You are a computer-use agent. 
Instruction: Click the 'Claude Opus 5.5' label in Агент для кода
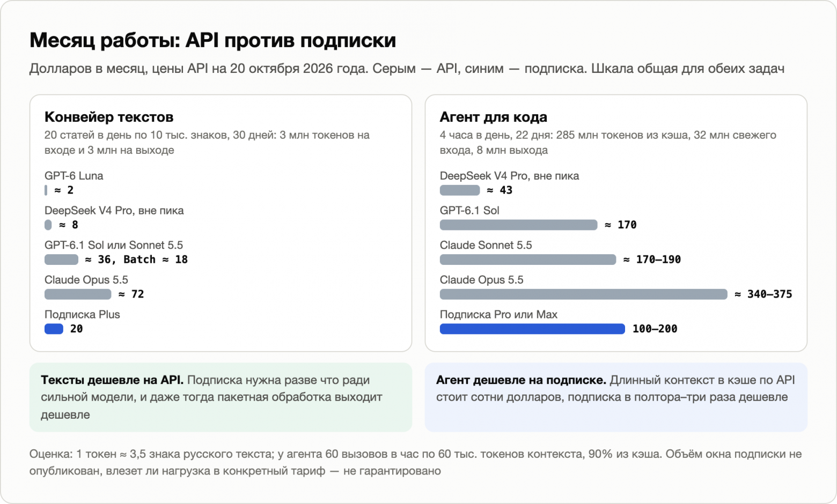pos(482,280)
